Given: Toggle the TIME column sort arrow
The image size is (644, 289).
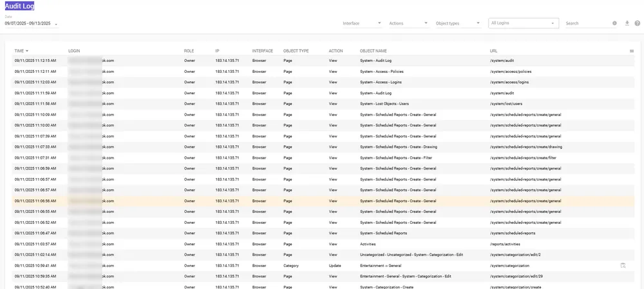Looking at the screenshot, I should [x=27, y=51].
